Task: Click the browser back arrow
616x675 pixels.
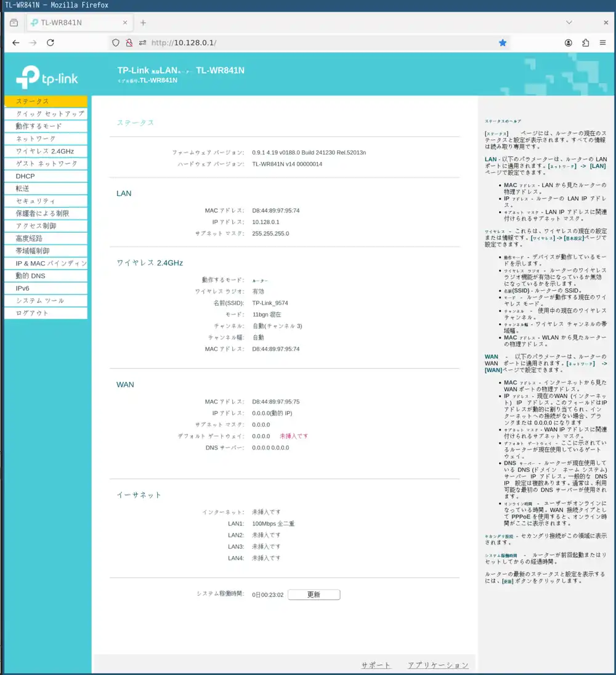Action: click(x=16, y=42)
